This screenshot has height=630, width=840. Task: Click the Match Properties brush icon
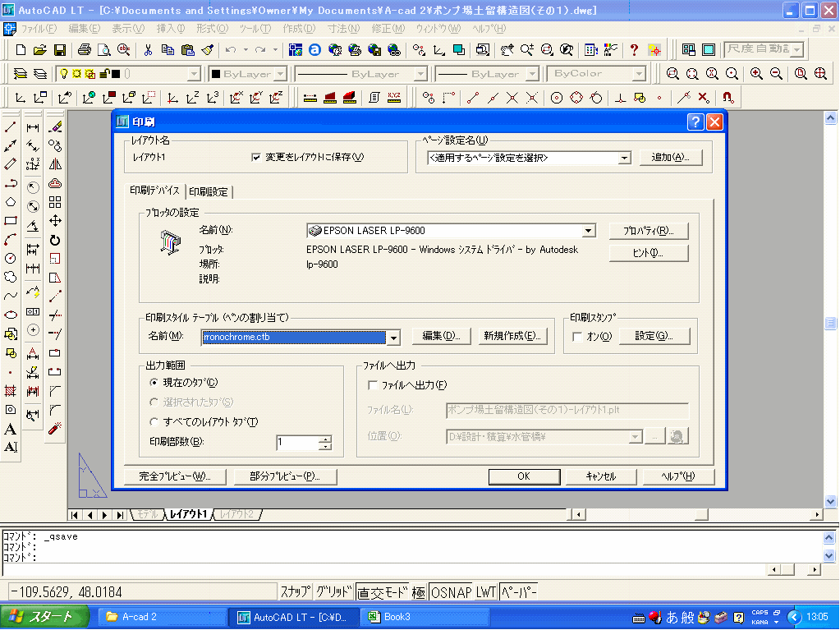tap(207, 50)
